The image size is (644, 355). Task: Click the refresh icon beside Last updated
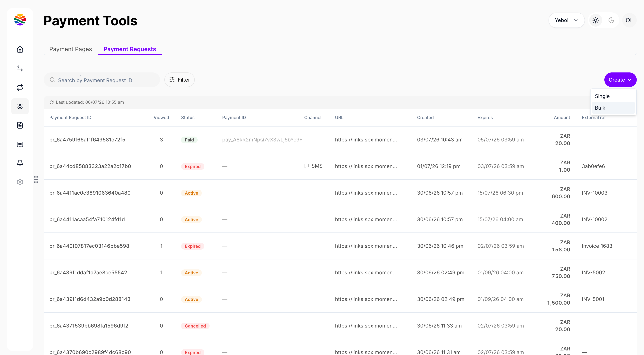click(x=51, y=102)
